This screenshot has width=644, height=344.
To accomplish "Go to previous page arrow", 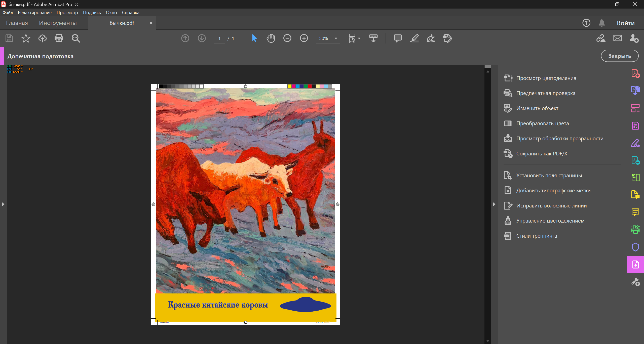I will point(185,38).
